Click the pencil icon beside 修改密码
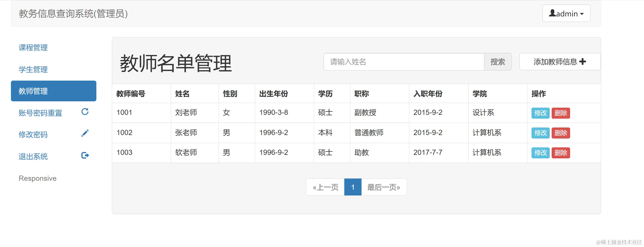644x247 pixels. 85,133
